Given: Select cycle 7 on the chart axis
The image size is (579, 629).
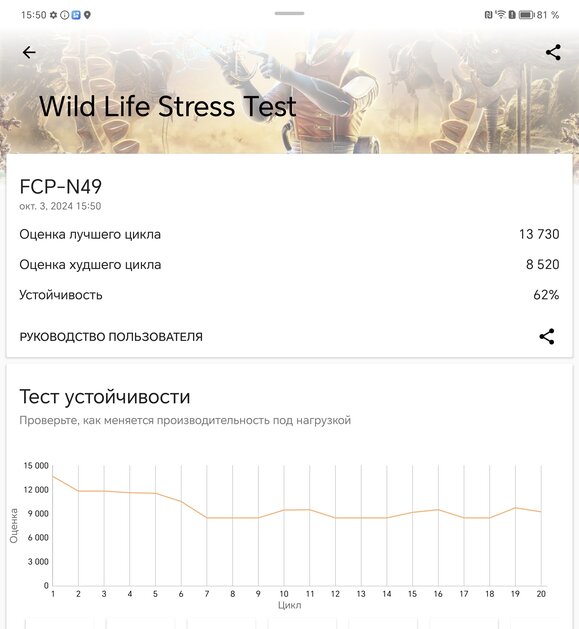Looking at the screenshot, I should (207, 594).
